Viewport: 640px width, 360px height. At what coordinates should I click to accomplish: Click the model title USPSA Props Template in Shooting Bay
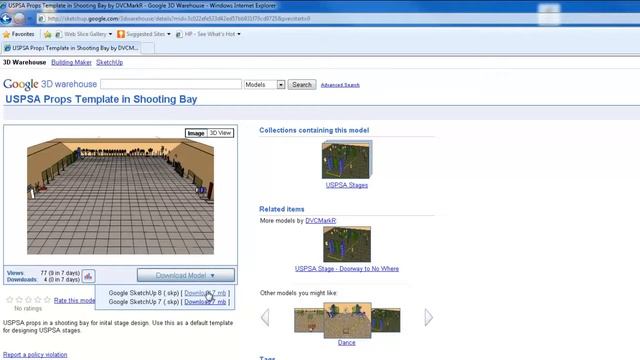pos(101,99)
